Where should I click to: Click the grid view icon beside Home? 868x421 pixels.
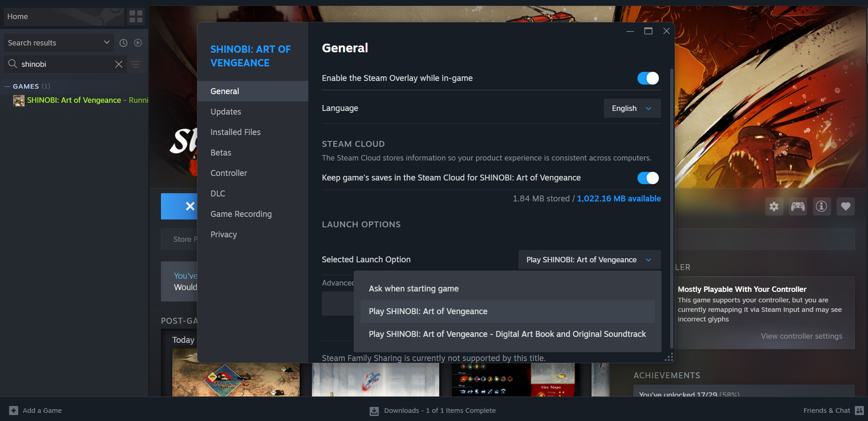(x=135, y=16)
